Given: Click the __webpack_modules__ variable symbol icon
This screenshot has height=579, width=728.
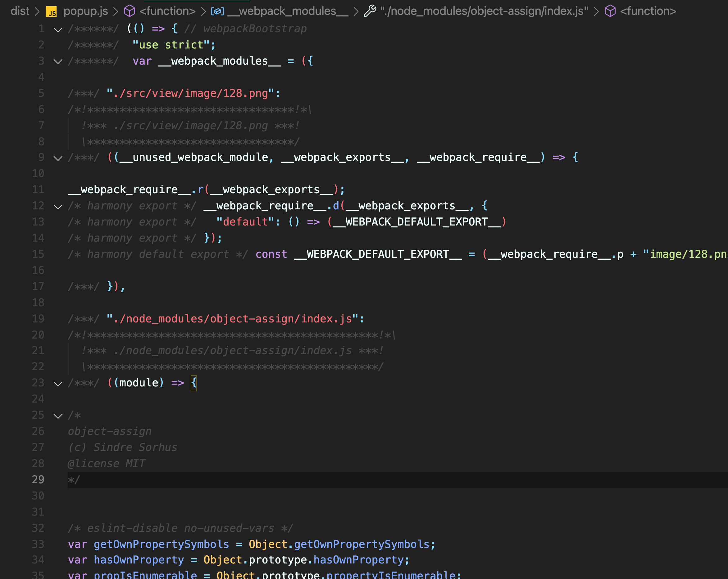Looking at the screenshot, I should 217,11.
